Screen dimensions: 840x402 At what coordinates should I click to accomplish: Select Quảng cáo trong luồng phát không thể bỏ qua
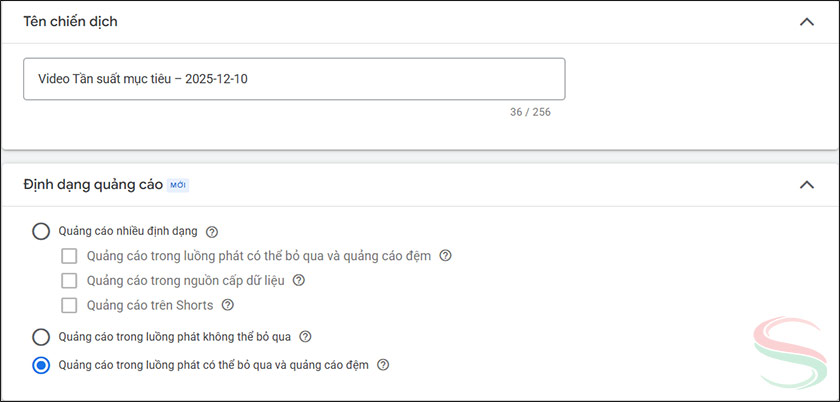tap(41, 337)
